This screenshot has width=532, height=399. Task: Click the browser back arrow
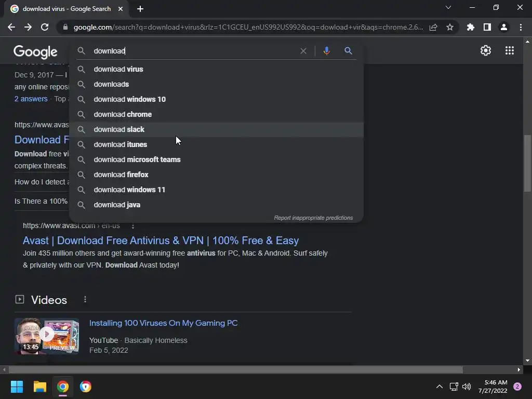pos(11,27)
